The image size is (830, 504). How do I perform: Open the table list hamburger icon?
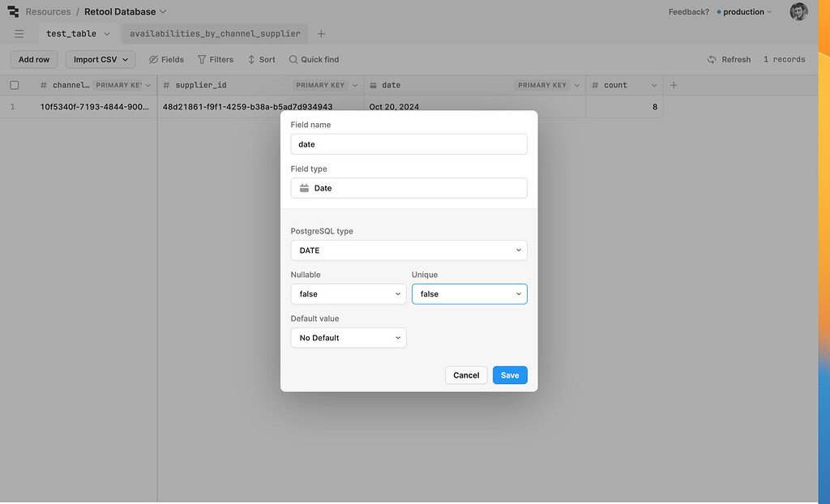click(x=19, y=33)
